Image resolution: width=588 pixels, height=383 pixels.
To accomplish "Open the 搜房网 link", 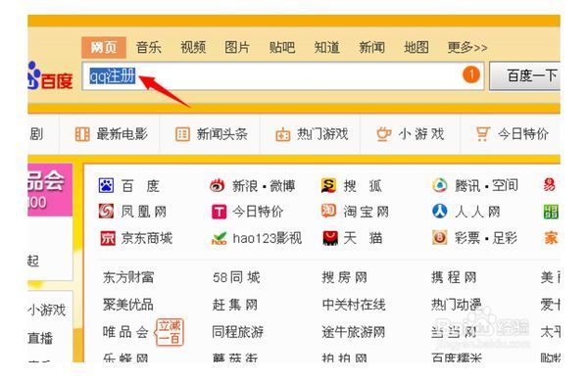I will tap(345, 277).
